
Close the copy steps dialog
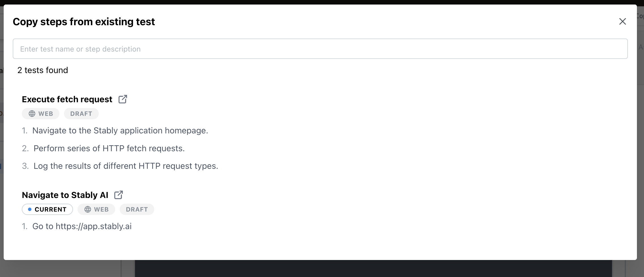(x=622, y=22)
